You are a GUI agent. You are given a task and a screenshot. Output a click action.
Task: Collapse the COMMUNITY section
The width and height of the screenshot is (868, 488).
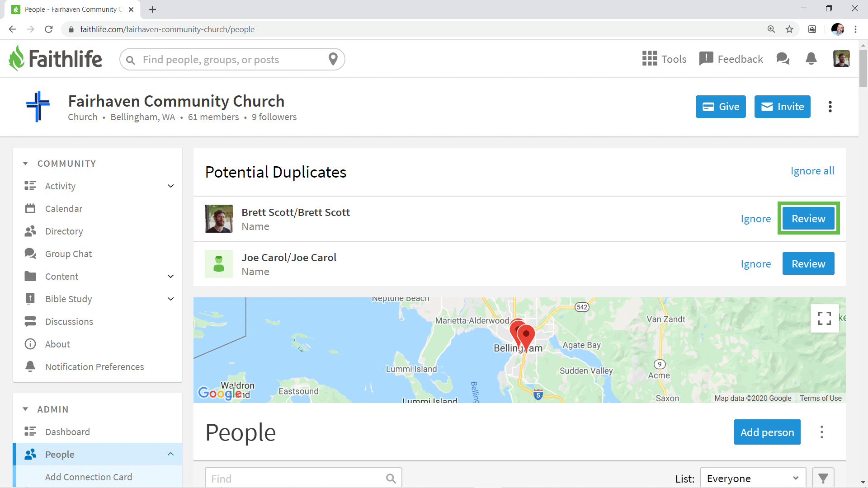[25, 164]
